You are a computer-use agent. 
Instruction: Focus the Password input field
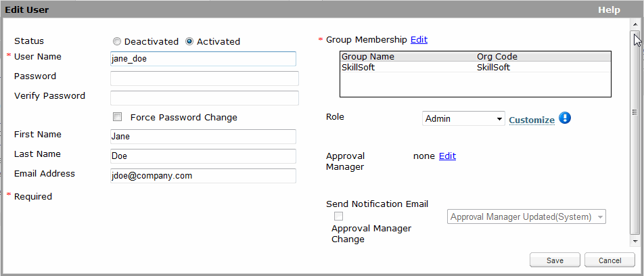click(204, 78)
